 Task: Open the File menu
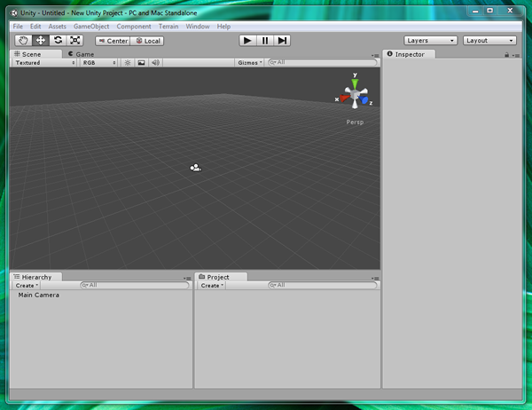pos(18,27)
